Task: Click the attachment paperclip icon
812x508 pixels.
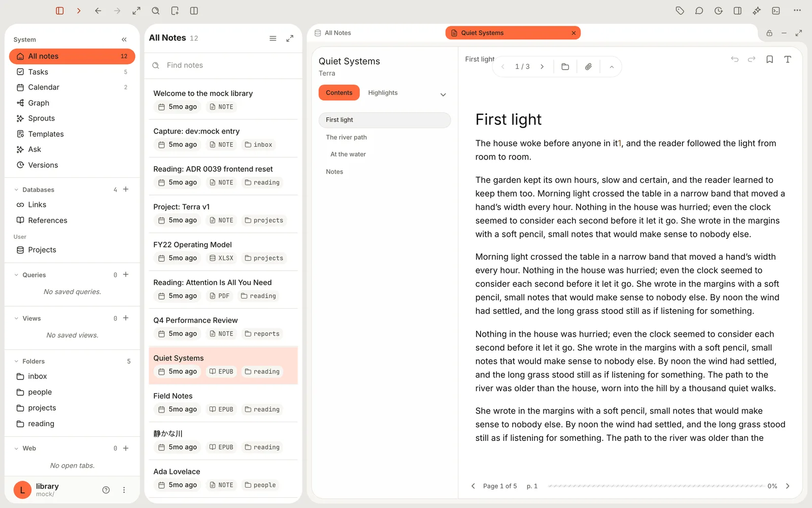Action: click(588, 67)
